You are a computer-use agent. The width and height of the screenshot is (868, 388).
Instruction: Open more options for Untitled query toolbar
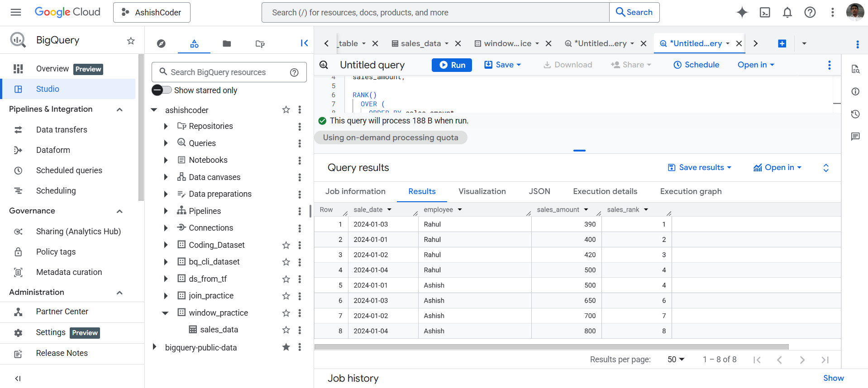830,65
